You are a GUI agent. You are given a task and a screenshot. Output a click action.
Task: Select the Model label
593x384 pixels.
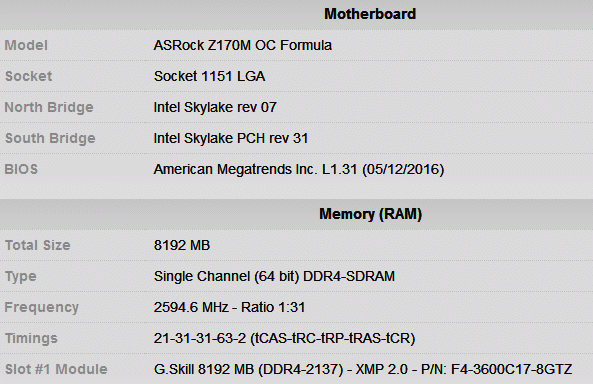tap(26, 45)
